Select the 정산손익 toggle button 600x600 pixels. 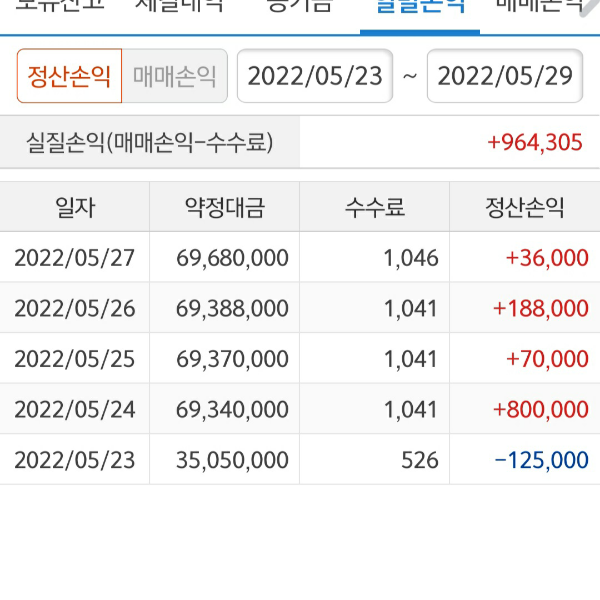69,77
